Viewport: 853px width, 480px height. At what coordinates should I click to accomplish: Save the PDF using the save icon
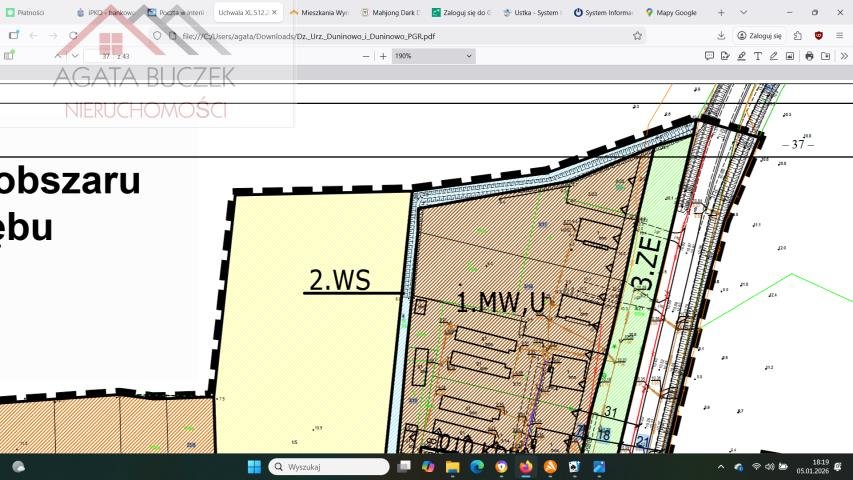[825, 56]
